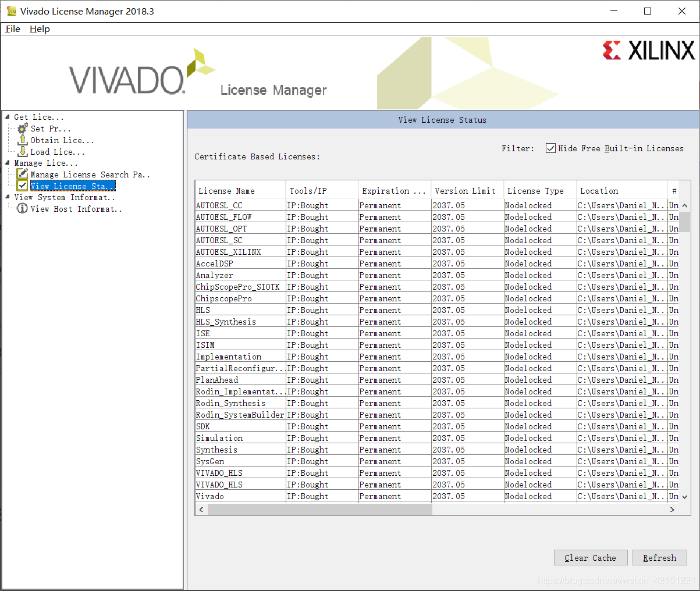Sort by Location column header
Image resolution: width=700 pixels, height=591 pixels.
[621, 191]
